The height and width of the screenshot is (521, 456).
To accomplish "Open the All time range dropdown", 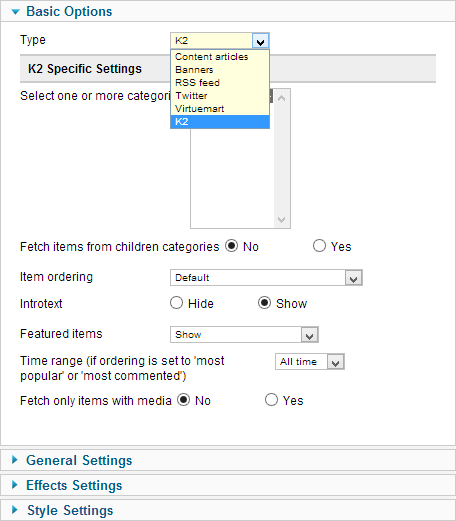I will coord(310,362).
